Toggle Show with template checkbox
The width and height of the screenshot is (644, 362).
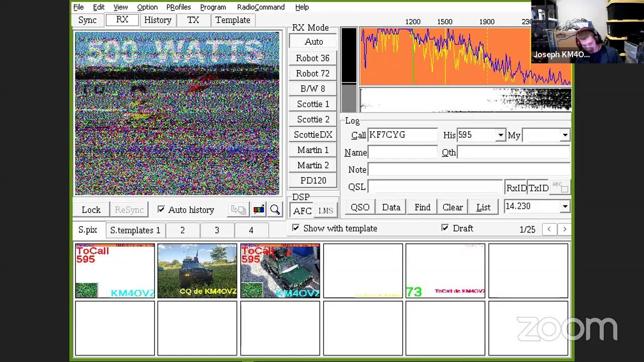tap(296, 228)
